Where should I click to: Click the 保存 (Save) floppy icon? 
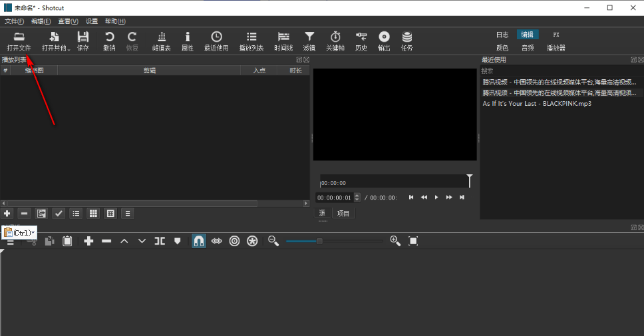pyautogui.click(x=82, y=37)
